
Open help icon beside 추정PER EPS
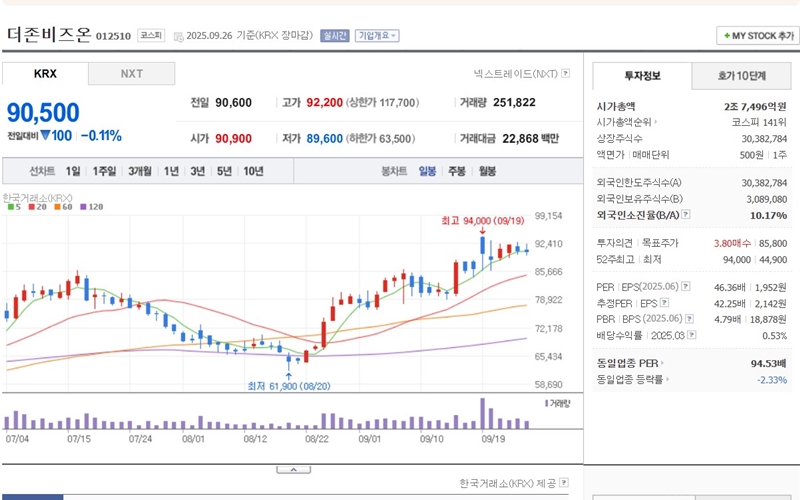tap(664, 303)
